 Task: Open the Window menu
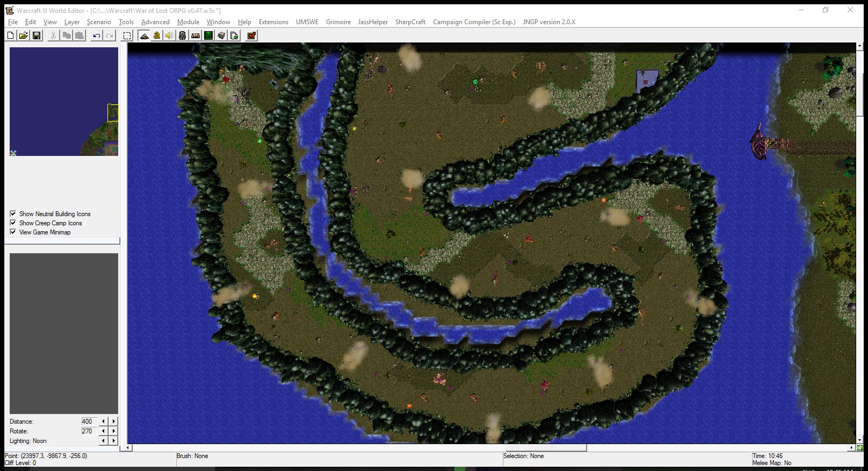pyautogui.click(x=219, y=22)
